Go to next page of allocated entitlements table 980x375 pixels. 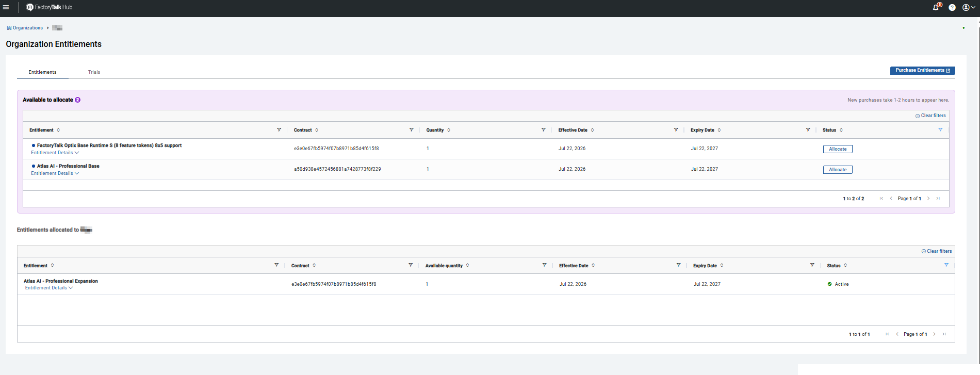934,334
